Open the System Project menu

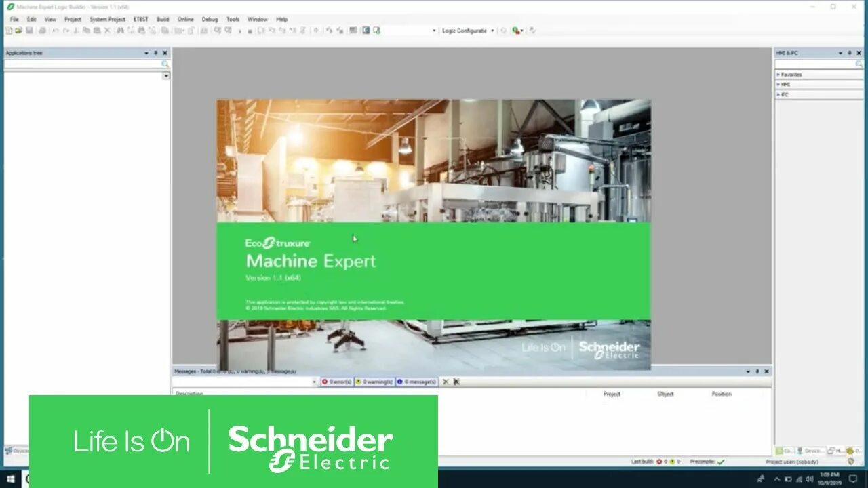point(108,19)
